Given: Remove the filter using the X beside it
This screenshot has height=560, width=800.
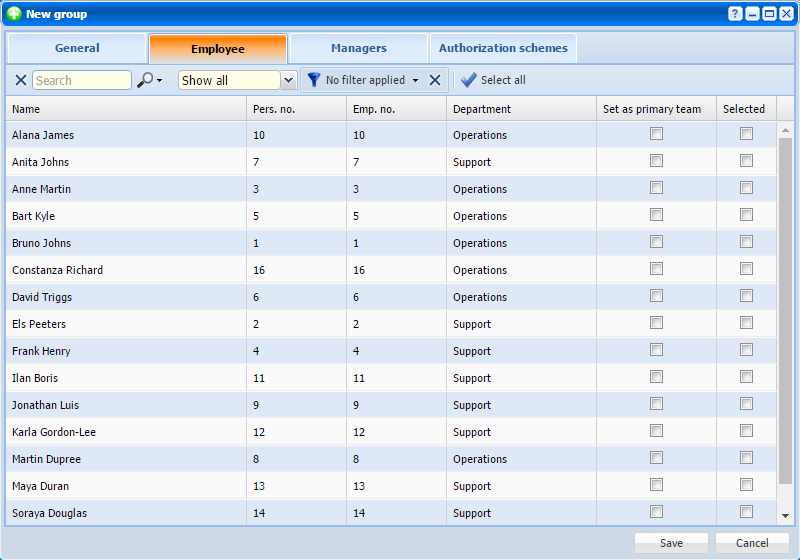Looking at the screenshot, I should (435, 80).
